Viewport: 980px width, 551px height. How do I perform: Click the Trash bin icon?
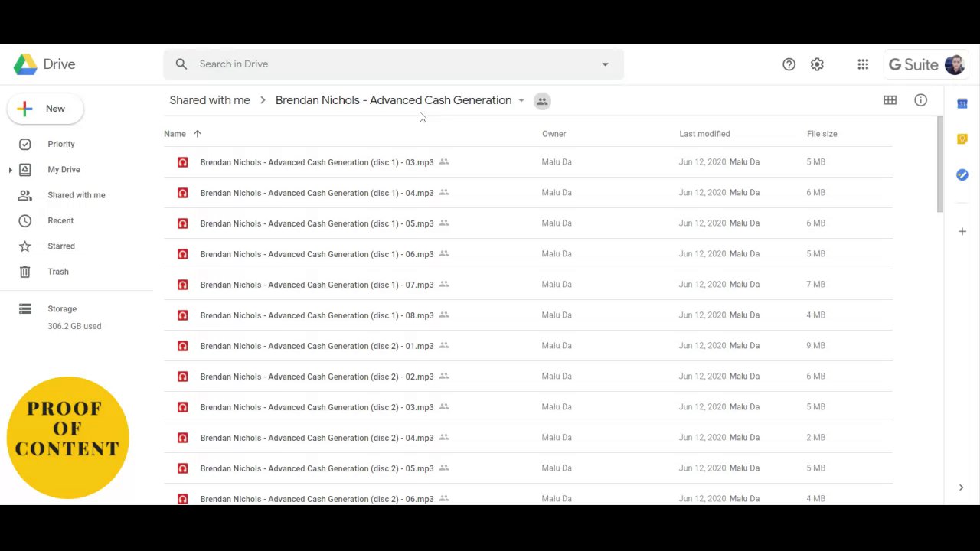point(24,272)
